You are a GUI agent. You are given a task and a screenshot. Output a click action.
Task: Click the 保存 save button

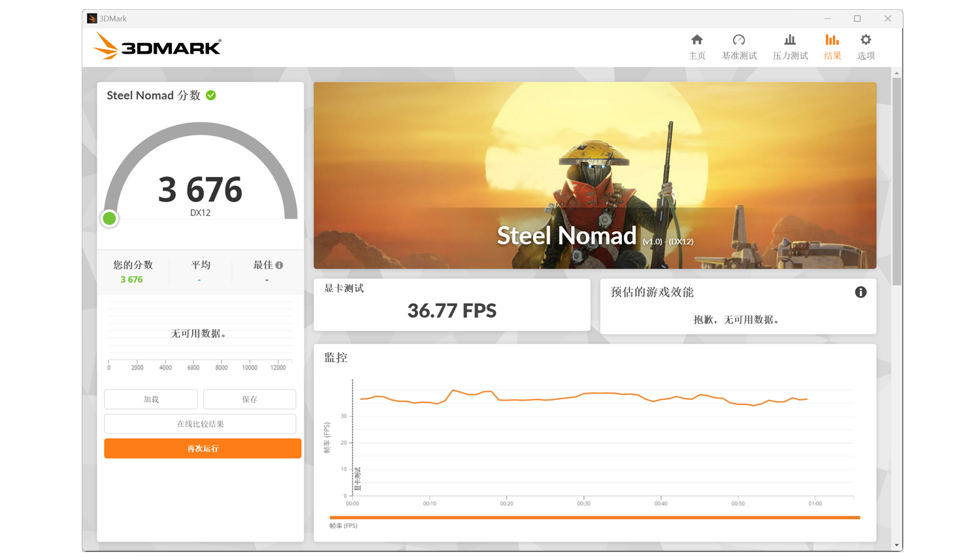coord(250,399)
